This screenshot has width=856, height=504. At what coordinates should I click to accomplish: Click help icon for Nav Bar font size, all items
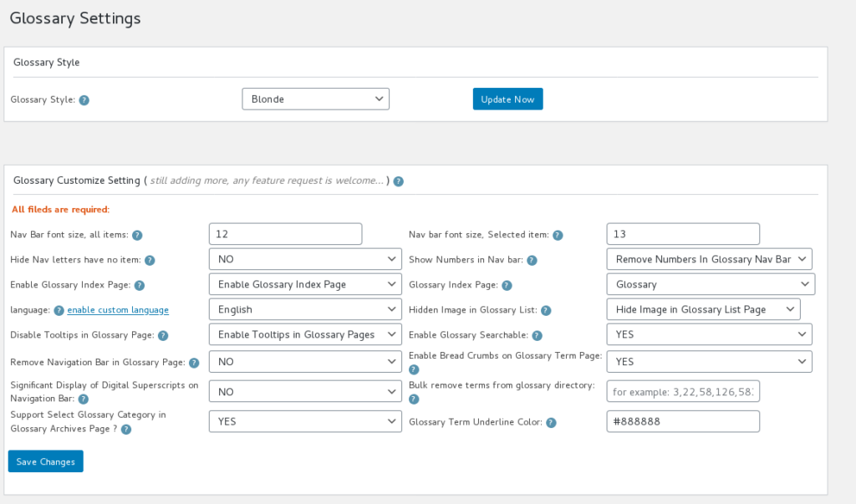pyautogui.click(x=137, y=236)
